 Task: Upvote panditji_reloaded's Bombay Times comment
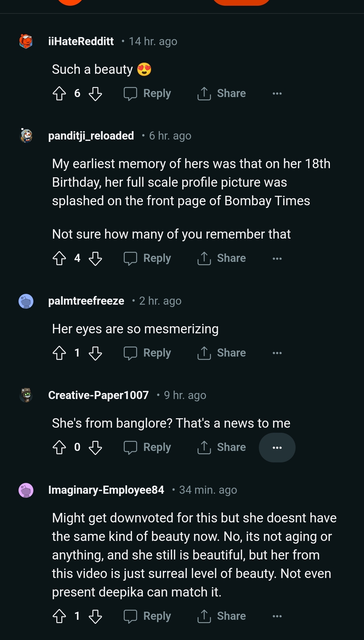59,258
